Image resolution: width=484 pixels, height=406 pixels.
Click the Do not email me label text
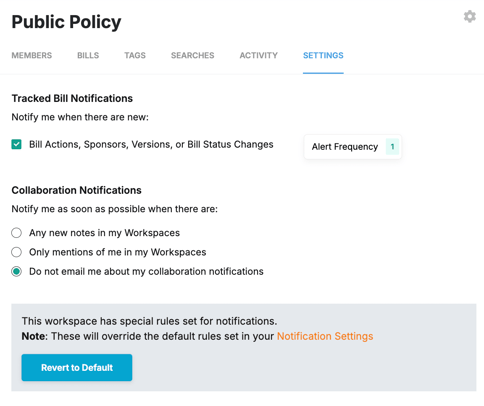point(146,271)
